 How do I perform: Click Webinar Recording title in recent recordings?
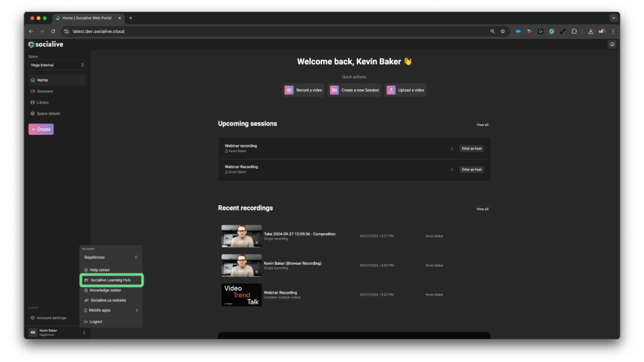point(280,293)
